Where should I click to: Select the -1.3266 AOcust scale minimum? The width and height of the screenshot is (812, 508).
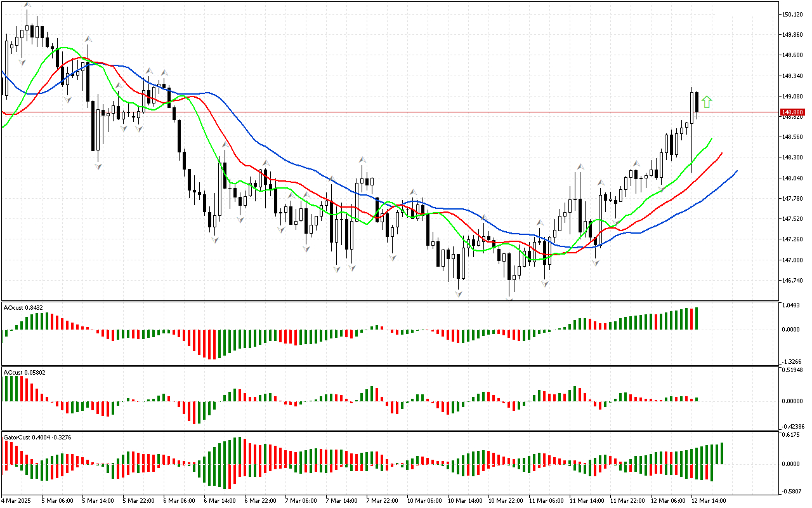pyautogui.click(x=792, y=361)
